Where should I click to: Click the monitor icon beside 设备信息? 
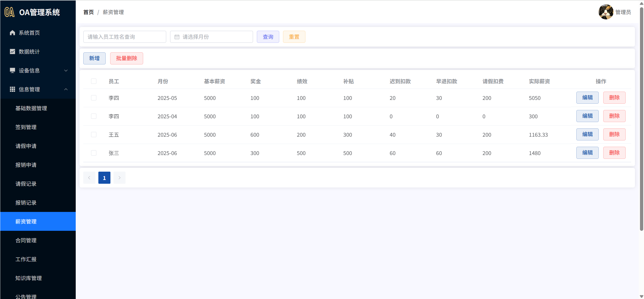12,70
